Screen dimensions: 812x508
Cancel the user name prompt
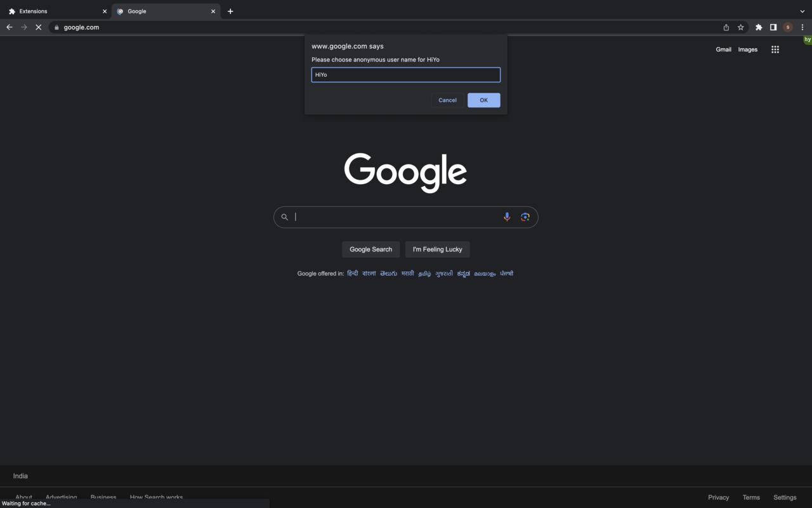447,100
